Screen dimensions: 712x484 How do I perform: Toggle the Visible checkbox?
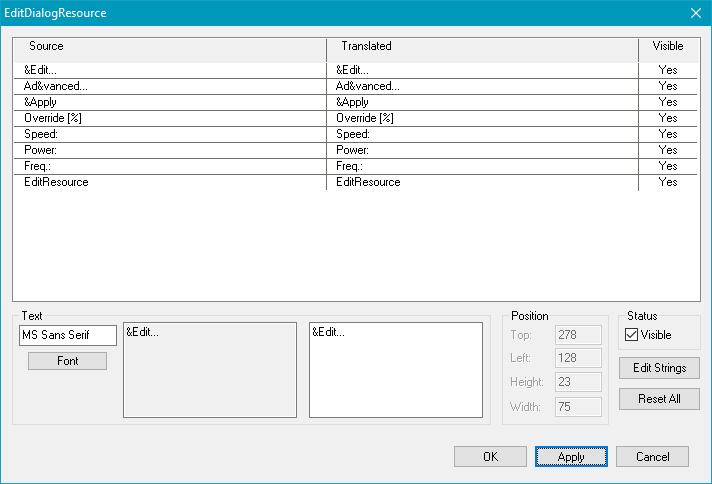(x=631, y=335)
